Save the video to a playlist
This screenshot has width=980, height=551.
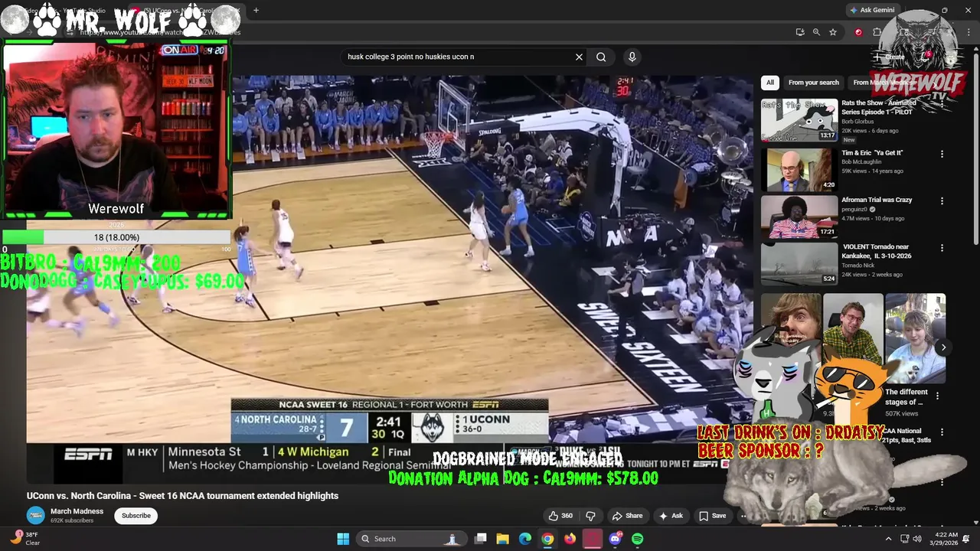pos(712,516)
